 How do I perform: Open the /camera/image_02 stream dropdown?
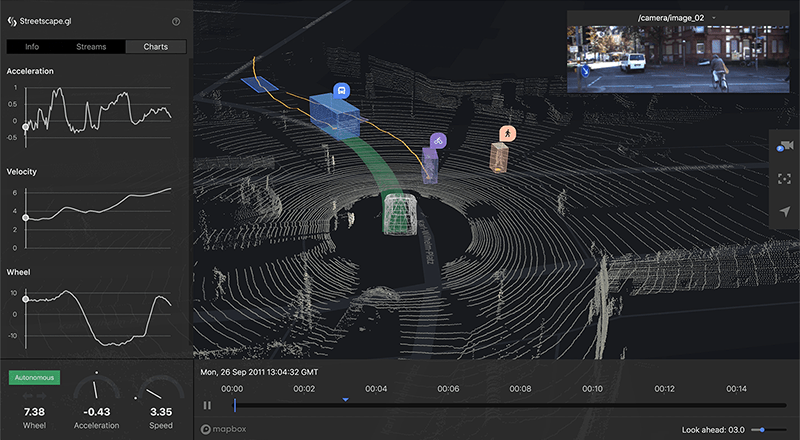677,18
